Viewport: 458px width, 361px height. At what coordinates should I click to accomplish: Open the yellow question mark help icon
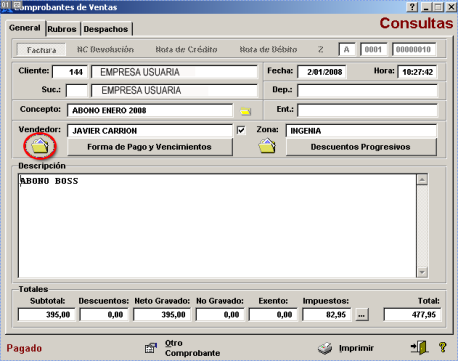pyautogui.click(x=443, y=348)
